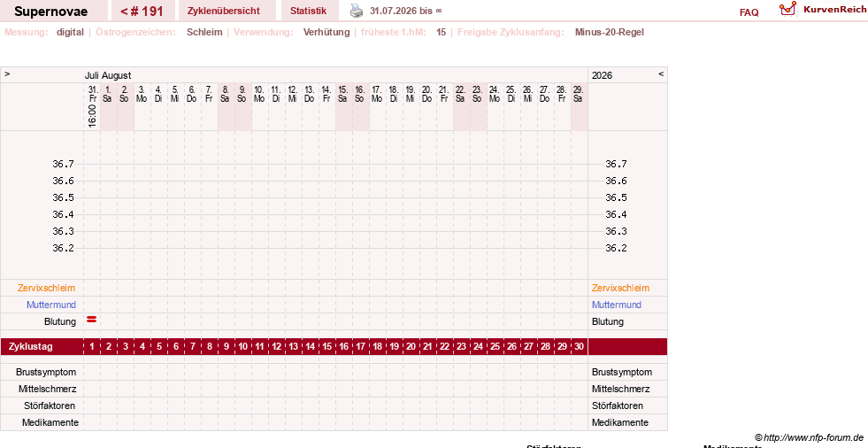
Task: Click the left Brustsymptom row label
Action: coord(46,372)
